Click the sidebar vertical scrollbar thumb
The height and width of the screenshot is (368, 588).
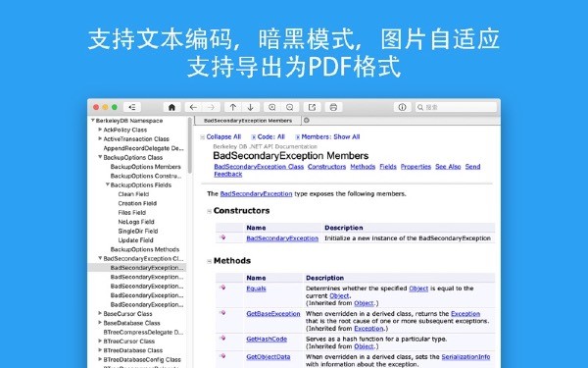[190, 145]
